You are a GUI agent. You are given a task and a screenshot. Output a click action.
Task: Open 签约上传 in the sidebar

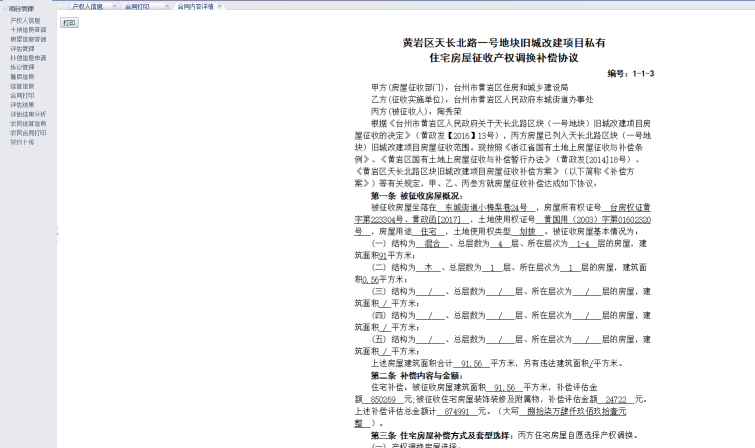tap(23, 142)
